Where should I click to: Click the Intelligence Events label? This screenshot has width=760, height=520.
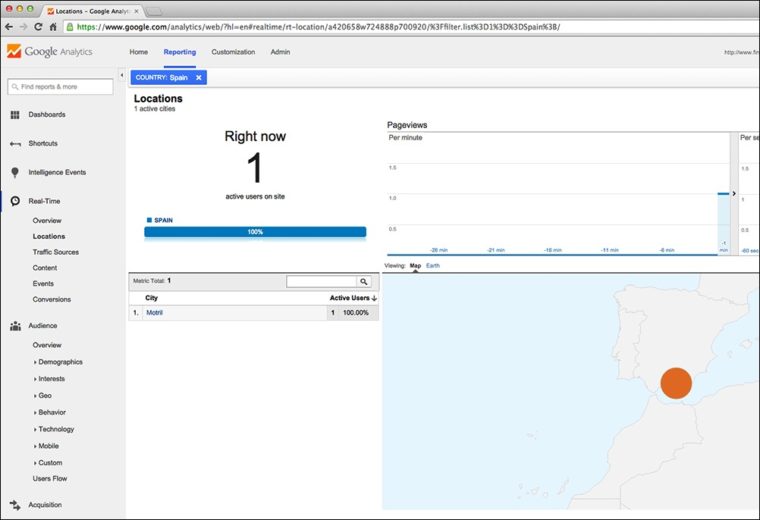point(57,173)
